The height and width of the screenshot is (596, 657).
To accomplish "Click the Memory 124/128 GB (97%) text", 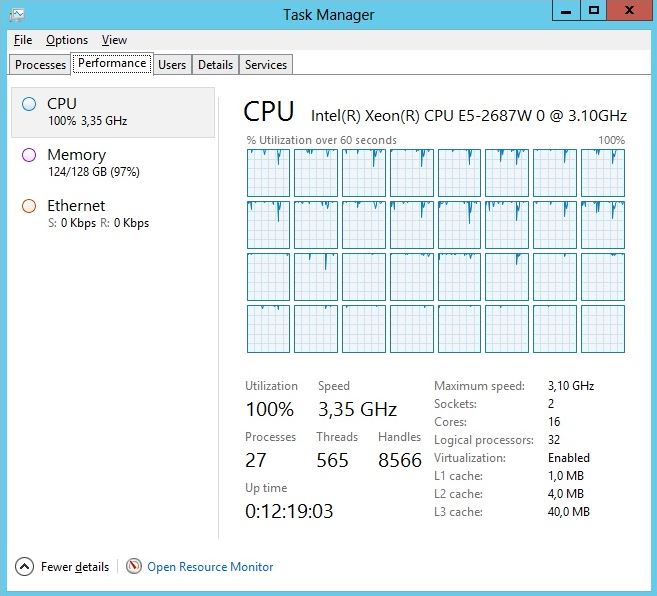I will click(93, 172).
